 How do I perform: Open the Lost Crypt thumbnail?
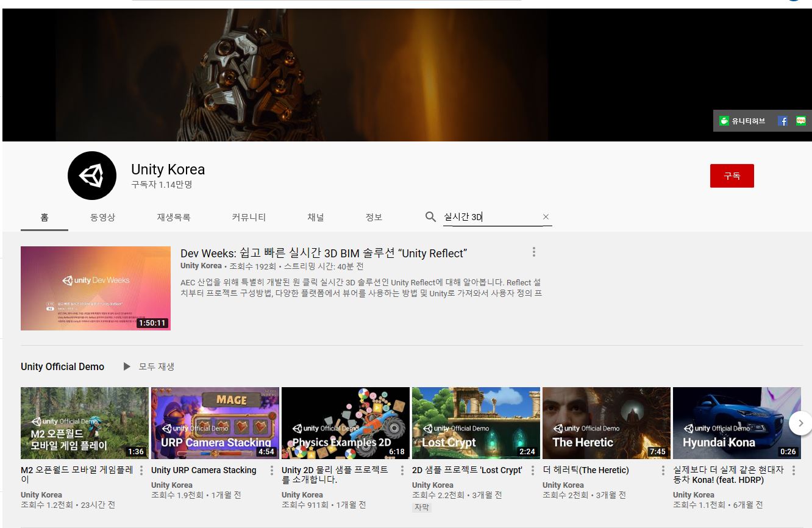click(x=476, y=423)
